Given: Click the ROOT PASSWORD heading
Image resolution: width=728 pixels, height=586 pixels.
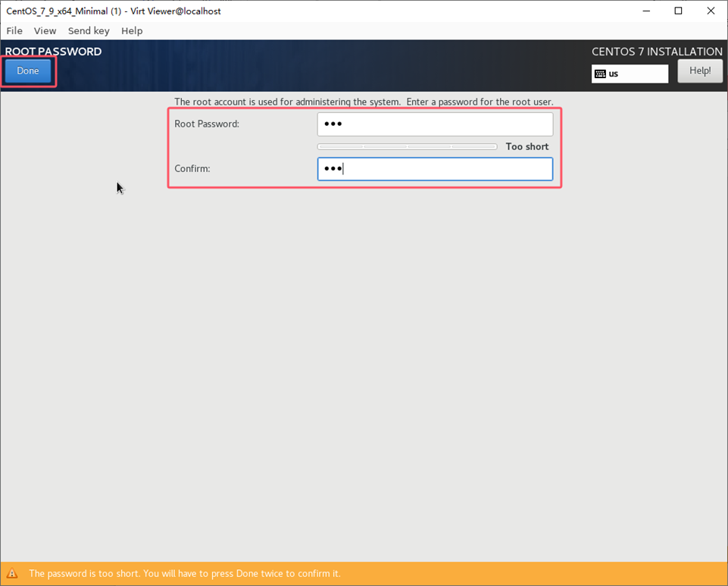Looking at the screenshot, I should click(53, 51).
